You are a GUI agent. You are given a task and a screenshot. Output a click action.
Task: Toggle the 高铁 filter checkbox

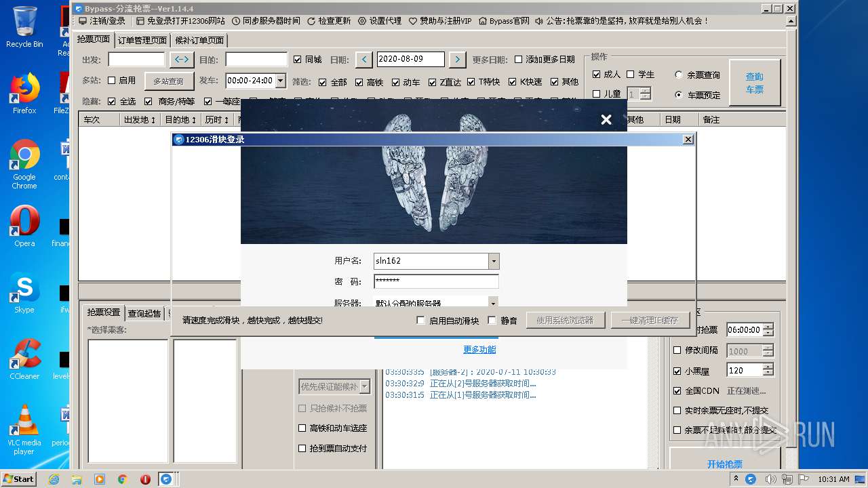coord(359,82)
